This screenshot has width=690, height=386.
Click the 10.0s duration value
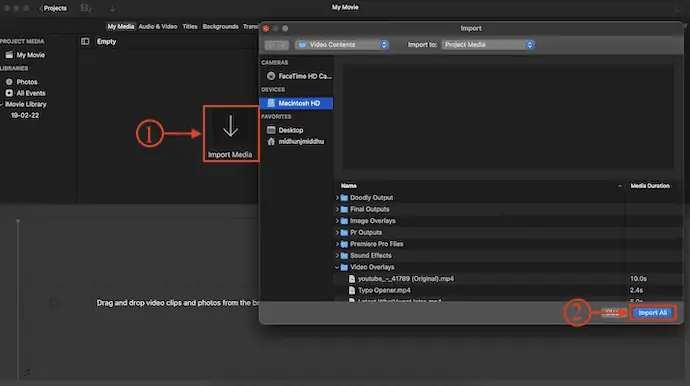pyautogui.click(x=638, y=279)
